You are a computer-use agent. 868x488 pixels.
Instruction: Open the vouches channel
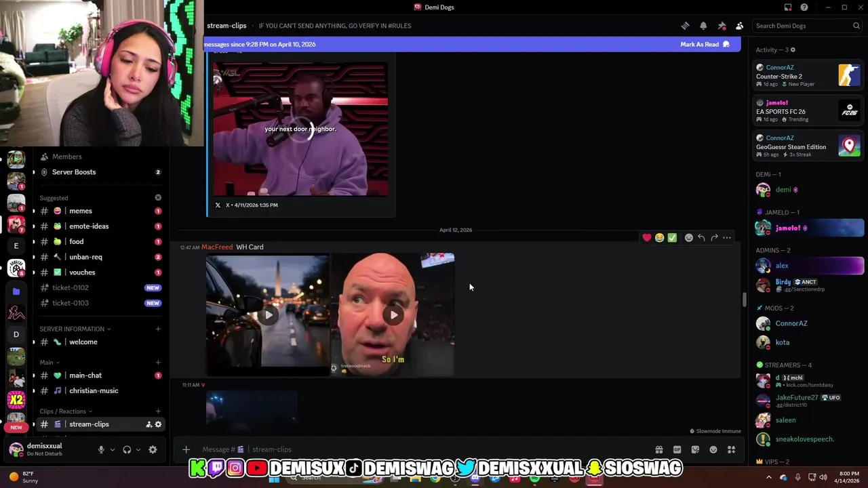point(100,272)
